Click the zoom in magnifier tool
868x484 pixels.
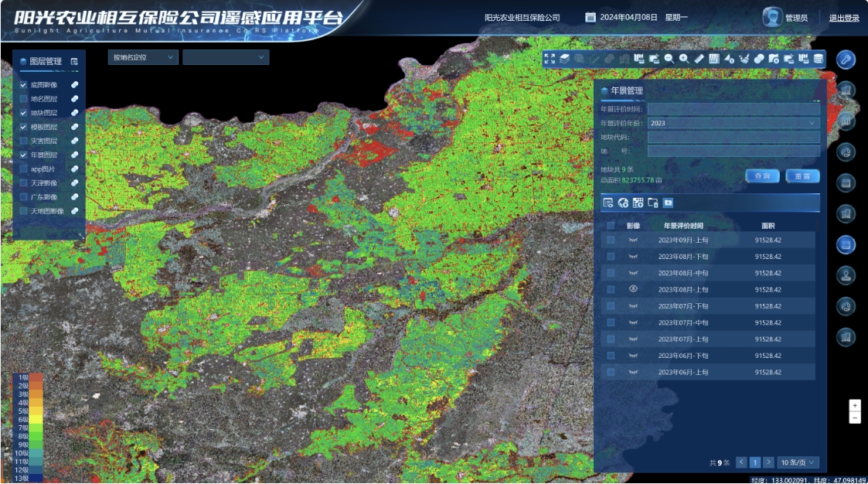coord(684,59)
